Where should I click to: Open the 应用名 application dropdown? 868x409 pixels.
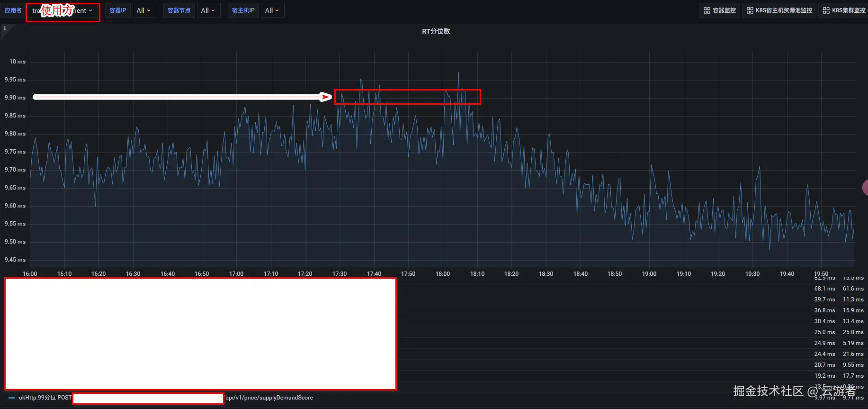[x=63, y=10]
